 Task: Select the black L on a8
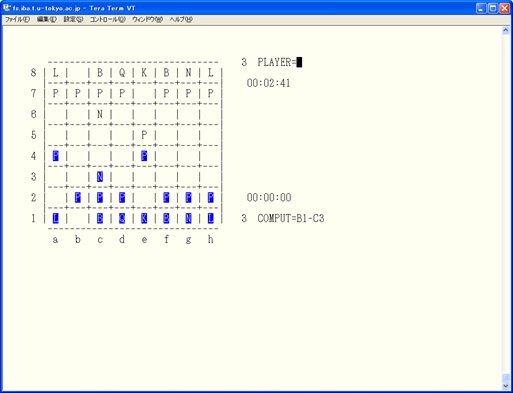[55, 73]
